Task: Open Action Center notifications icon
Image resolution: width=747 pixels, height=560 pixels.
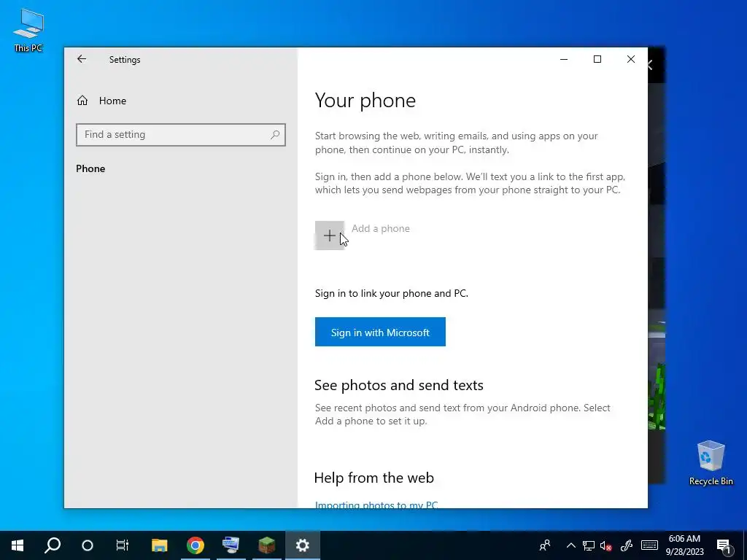Action: coord(724,545)
